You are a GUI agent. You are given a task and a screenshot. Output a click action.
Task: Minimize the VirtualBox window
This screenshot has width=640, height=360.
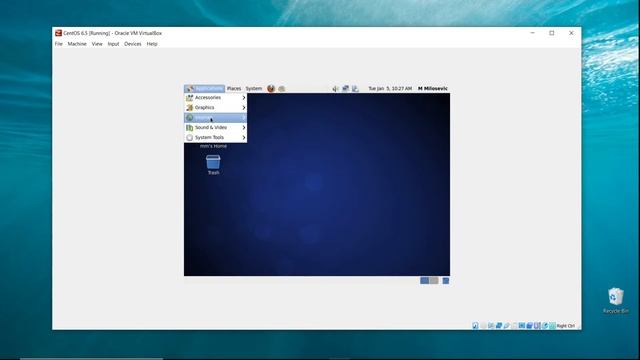(532, 33)
